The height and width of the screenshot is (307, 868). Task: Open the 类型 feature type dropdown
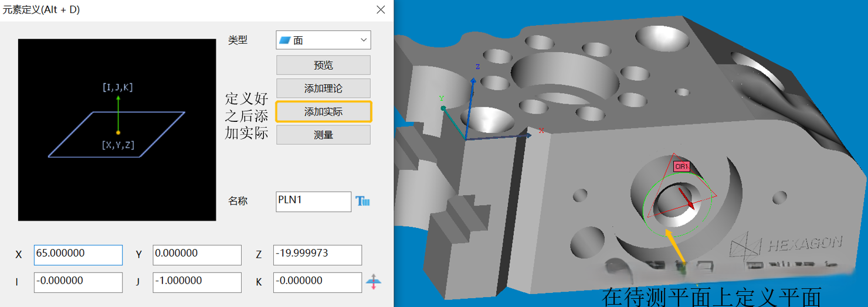point(323,40)
